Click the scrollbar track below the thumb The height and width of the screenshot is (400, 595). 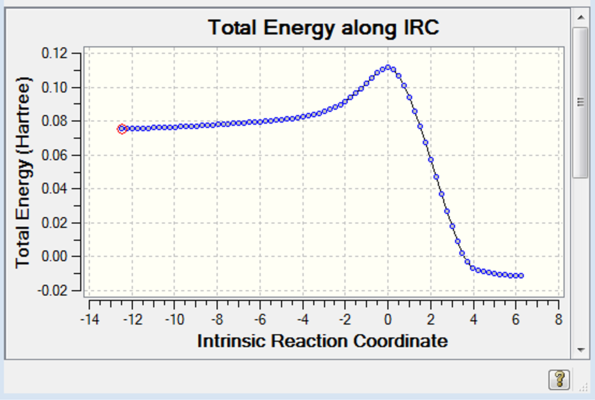(x=581, y=260)
